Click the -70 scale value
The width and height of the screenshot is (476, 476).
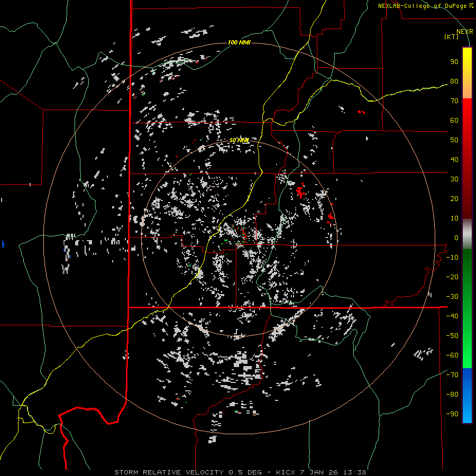pyautogui.click(x=452, y=375)
